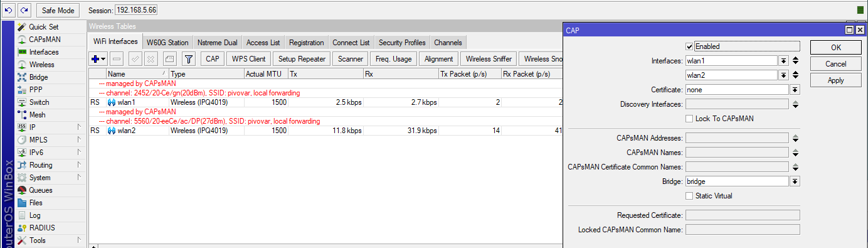This screenshot has height=248, width=868.
Task: Click Freq. Usage button
Action: click(x=394, y=59)
